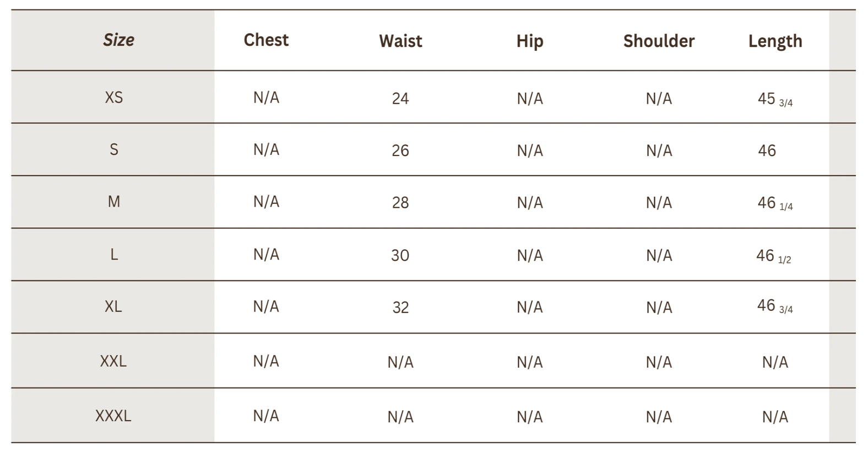Click the waist value 32
The image size is (868, 452).
tap(400, 308)
